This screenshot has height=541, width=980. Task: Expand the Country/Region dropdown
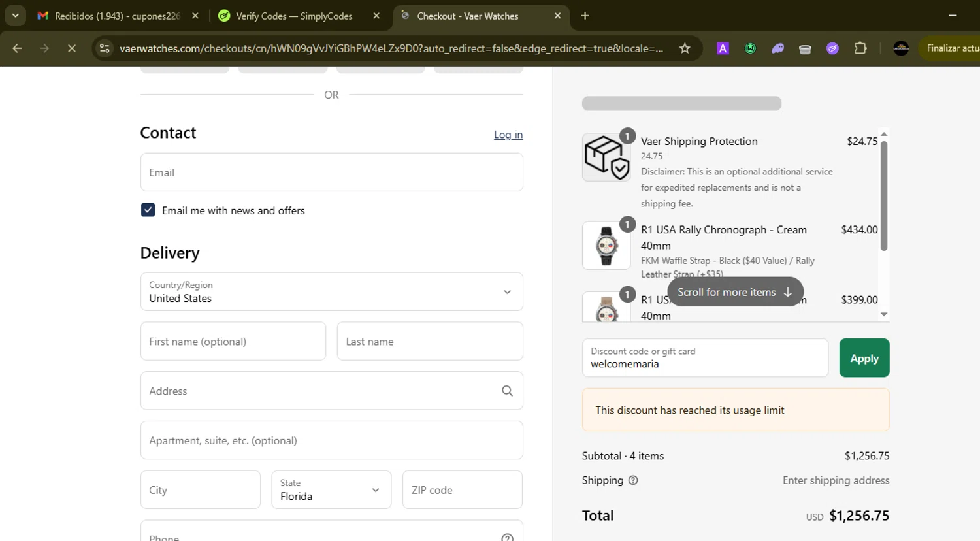tap(332, 291)
